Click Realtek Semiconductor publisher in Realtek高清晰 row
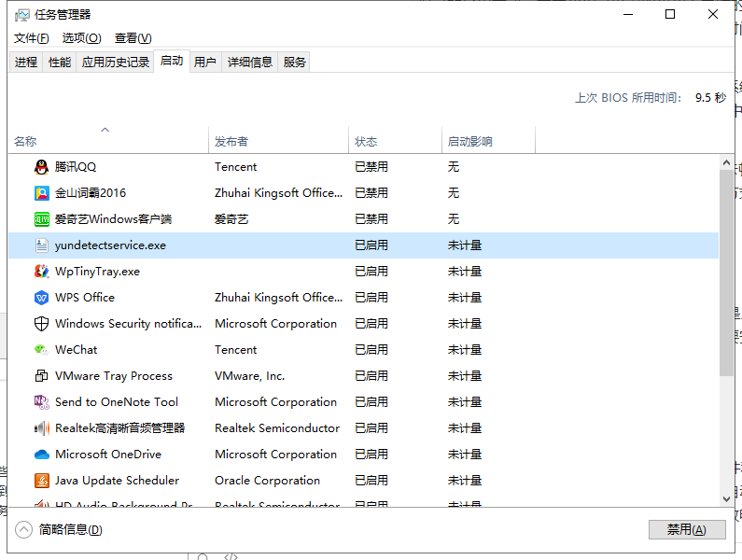This screenshot has height=560, width=742. 277,428
